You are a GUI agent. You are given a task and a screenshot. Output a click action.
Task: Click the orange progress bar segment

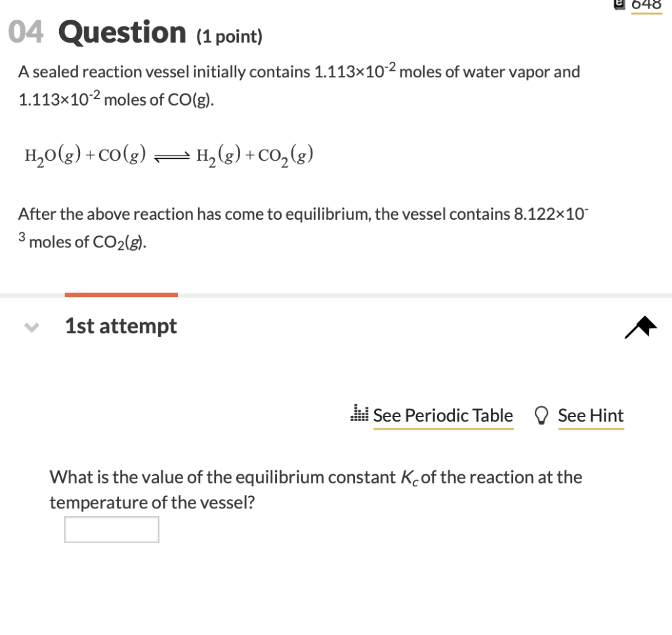[x=121, y=295]
